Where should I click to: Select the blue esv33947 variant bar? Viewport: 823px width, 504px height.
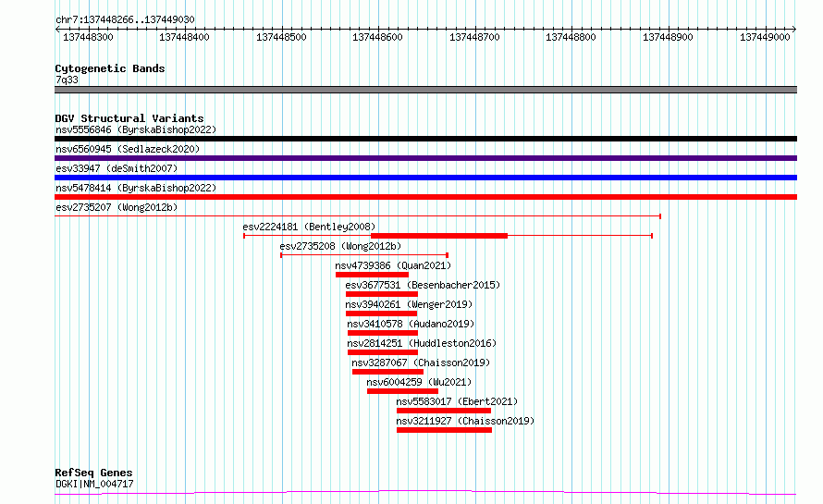pos(425,178)
